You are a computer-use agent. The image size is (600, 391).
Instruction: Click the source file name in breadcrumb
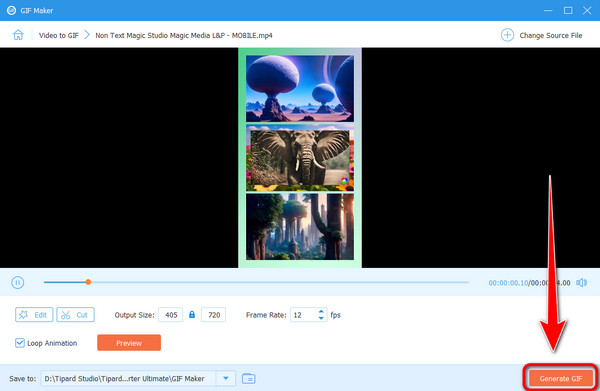click(x=184, y=35)
